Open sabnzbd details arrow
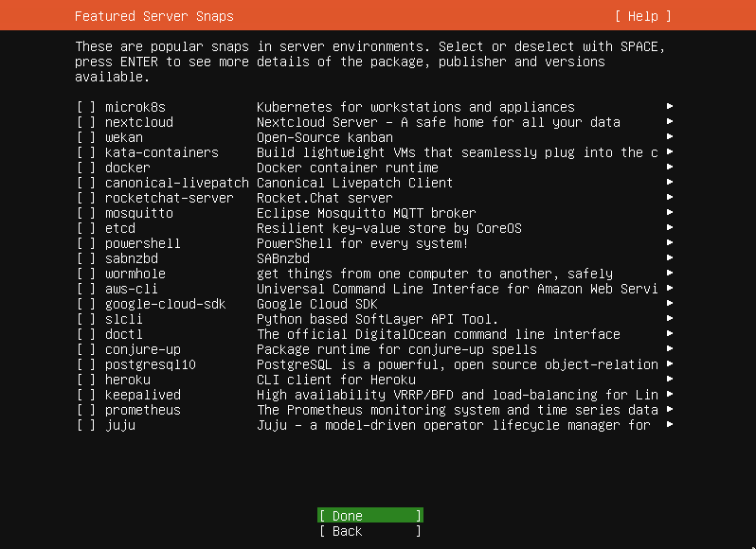756x549 pixels. pos(670,257)
